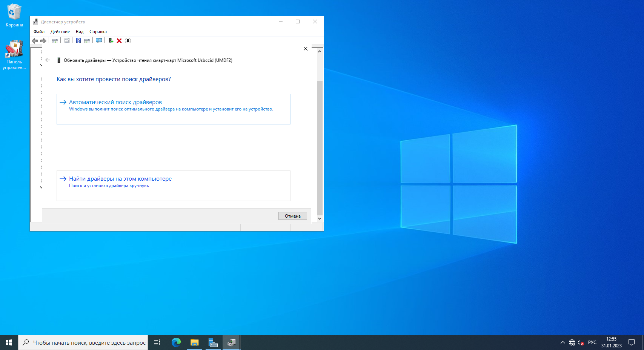Click the blue Help question mark icon
This screenshot has height=350, width=644.
coord(78,41)
